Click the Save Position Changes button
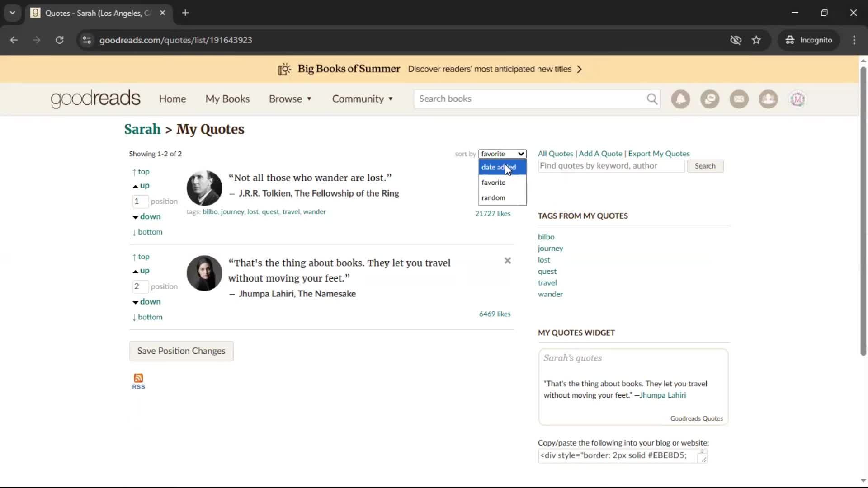Viewport: 868px width, 488px height. 181,351
